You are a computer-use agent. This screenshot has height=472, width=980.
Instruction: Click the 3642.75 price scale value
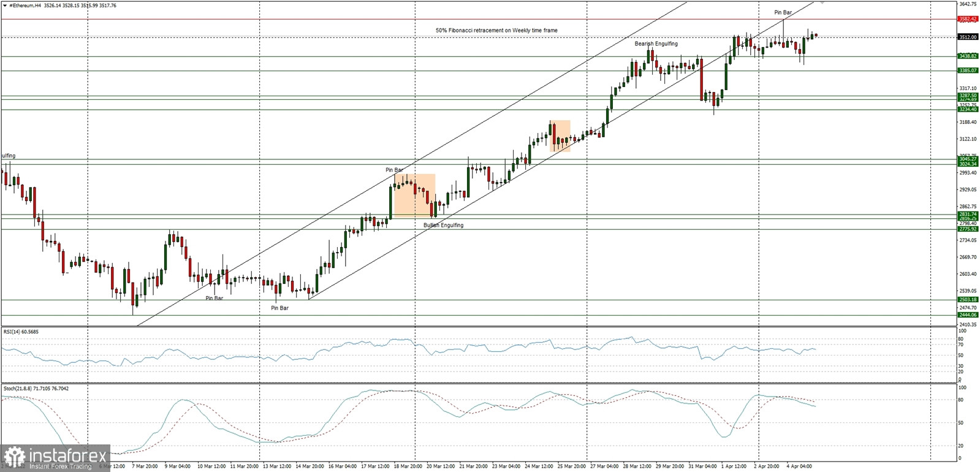(x=968, y=4)
